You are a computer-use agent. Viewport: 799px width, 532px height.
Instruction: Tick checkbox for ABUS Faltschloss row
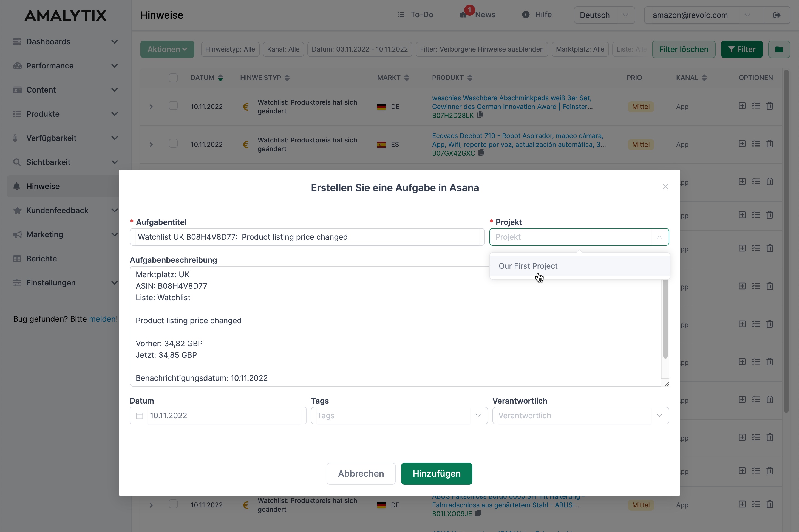pyautogui.click(x=173, y=504)
